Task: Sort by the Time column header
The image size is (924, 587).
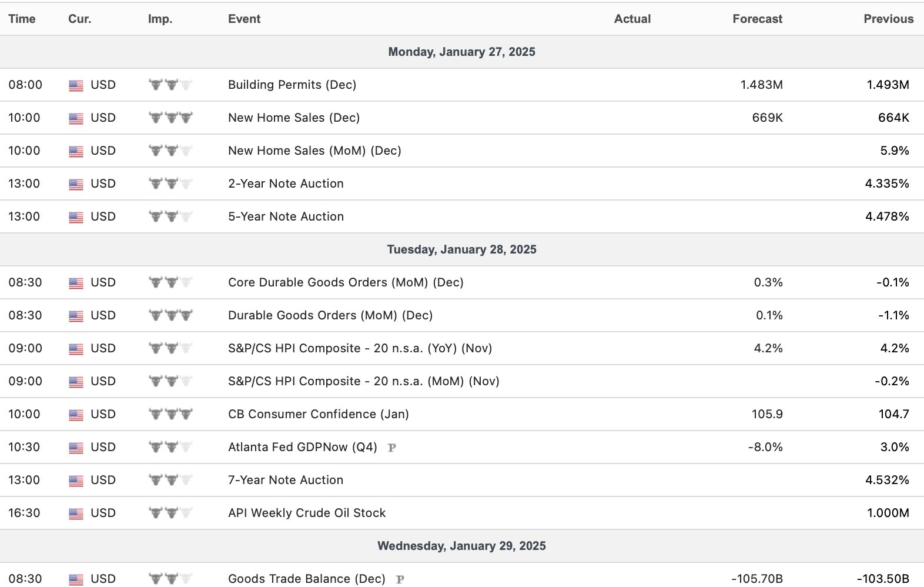Action: tap(22, 19)
